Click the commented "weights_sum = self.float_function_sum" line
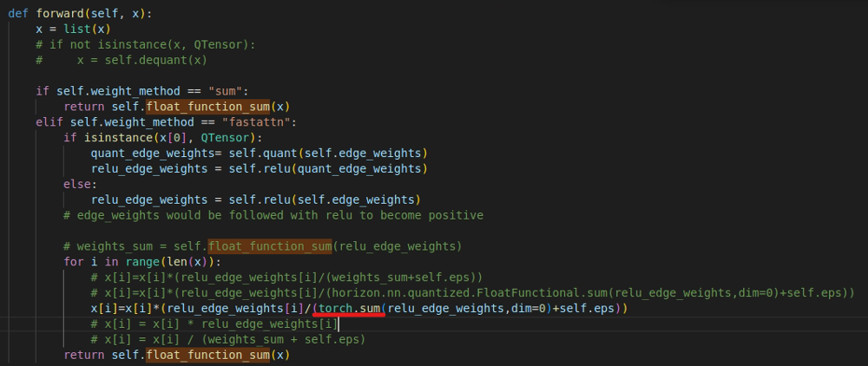 [x=262, y=246]
